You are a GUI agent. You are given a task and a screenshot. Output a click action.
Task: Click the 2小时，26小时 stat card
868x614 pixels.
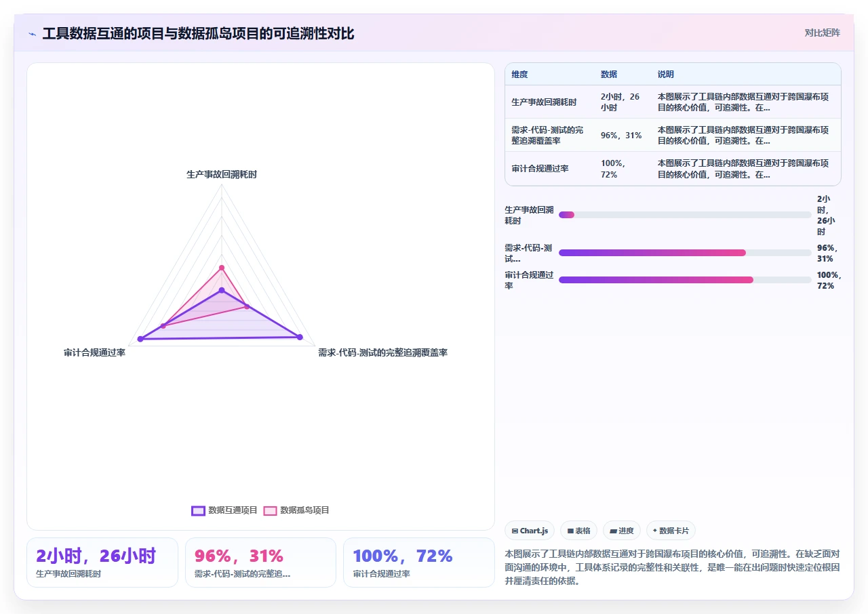[x=102, y=562]
